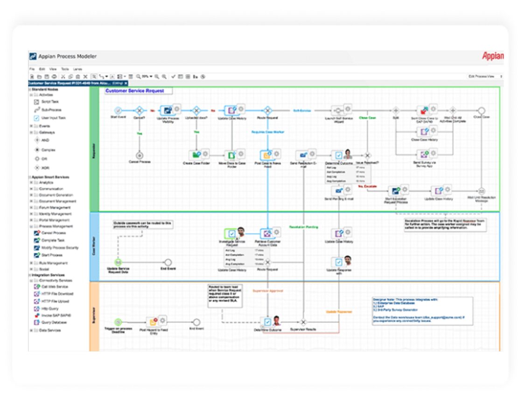Viewport: 532px width, 402px height.
Task: Expand the Events folder
Action: pos(31,126)
